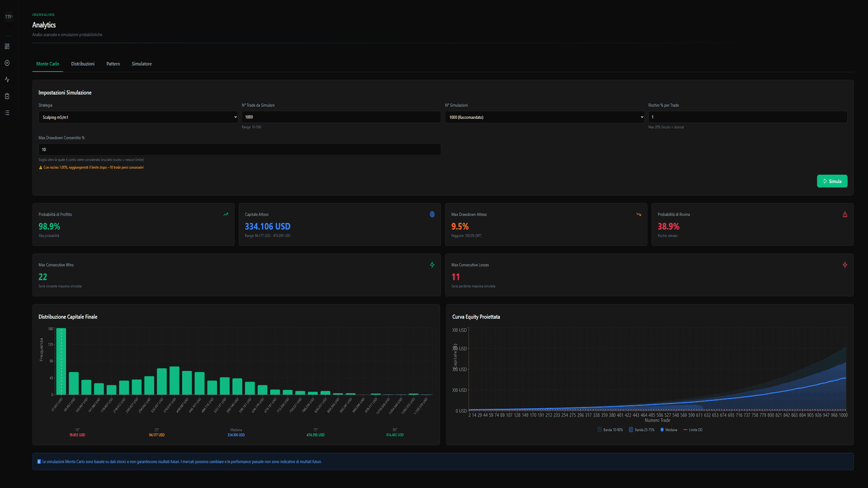Toggle the Limite DD legend item
The height and width of the screenshot is (488, 868).
(x=693, y=430)
